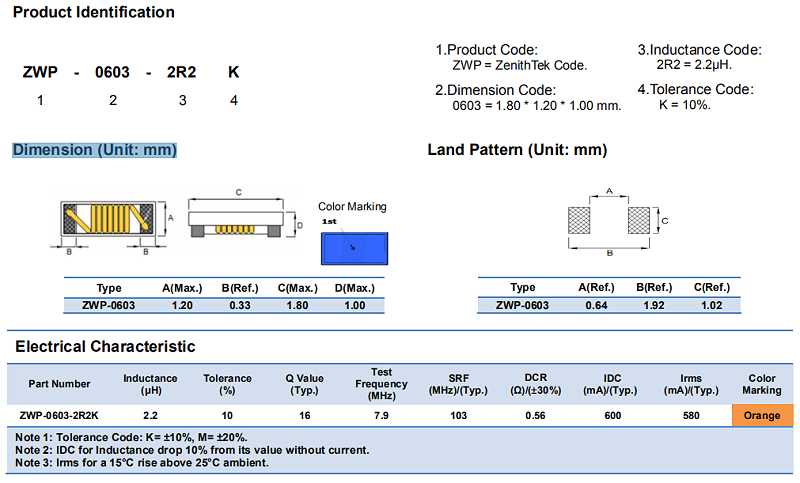Click value "1.80" in dimension table
800x483 pixels.
[x=297, y=306]
